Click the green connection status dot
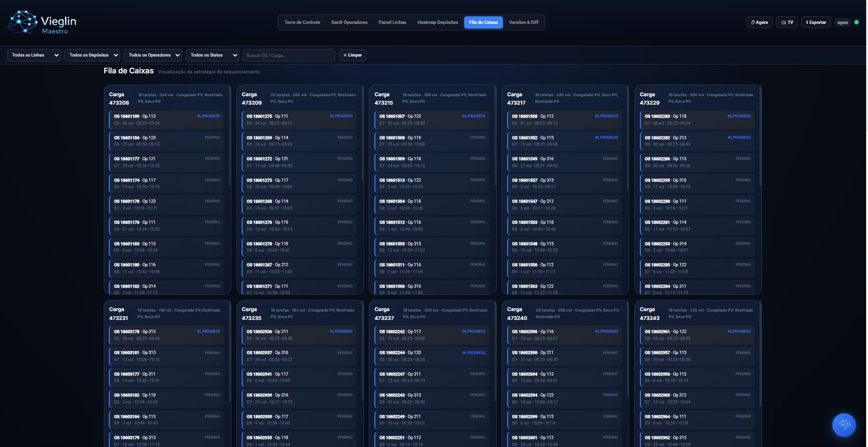This screenshot has height=447, width=868. click(857, 21)
